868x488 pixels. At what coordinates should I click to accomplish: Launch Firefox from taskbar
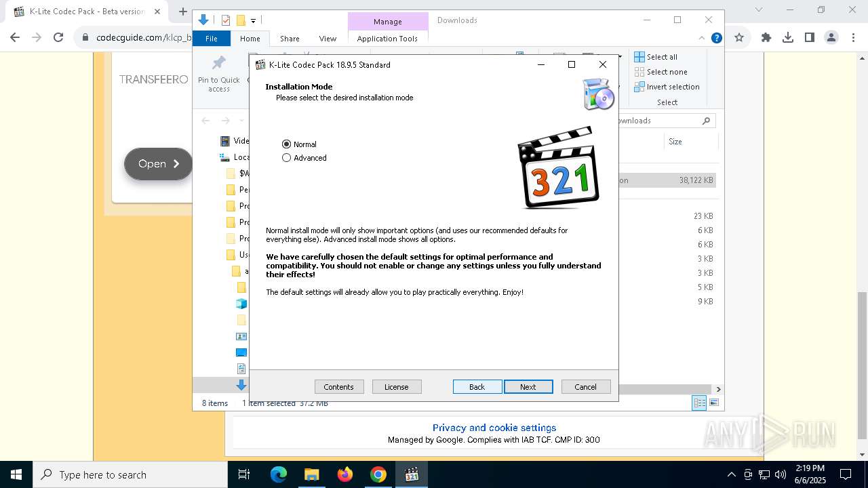345,474
